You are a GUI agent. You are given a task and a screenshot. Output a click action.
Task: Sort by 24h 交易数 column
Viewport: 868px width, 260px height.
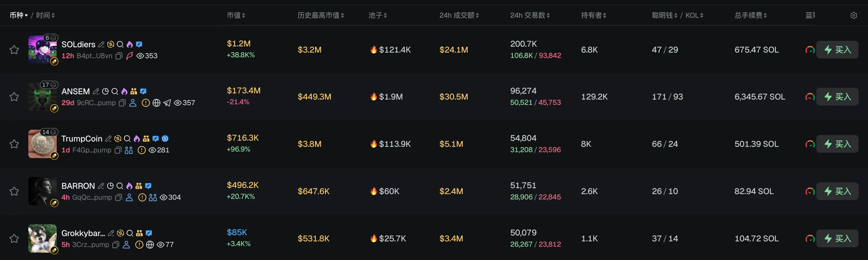tap(530, 16)
